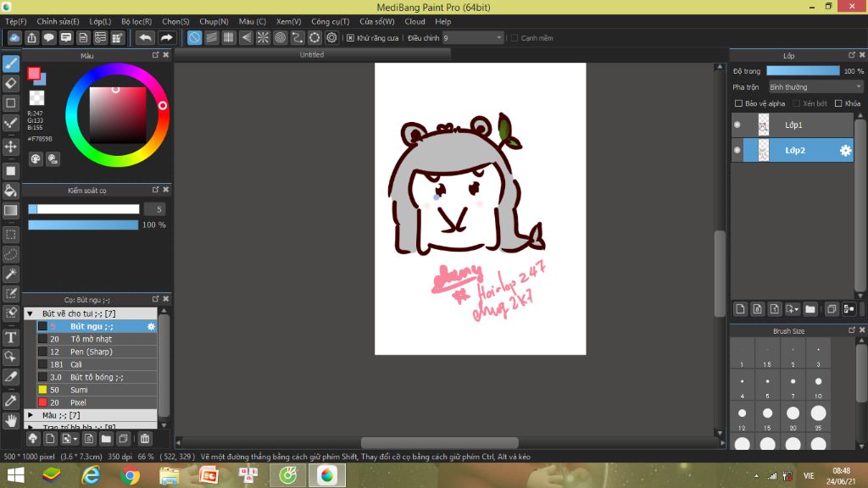Choose the Lasso selection tool

[x=10, y=254]
